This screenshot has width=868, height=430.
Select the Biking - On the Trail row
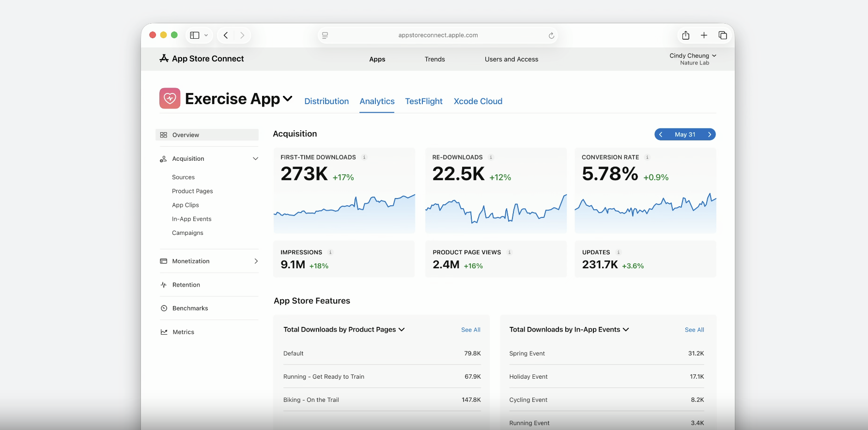click(x=382, y=400)
